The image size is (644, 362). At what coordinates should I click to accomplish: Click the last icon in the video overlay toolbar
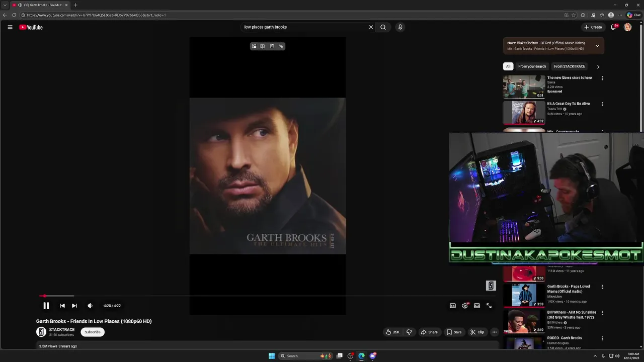[281, 46]
